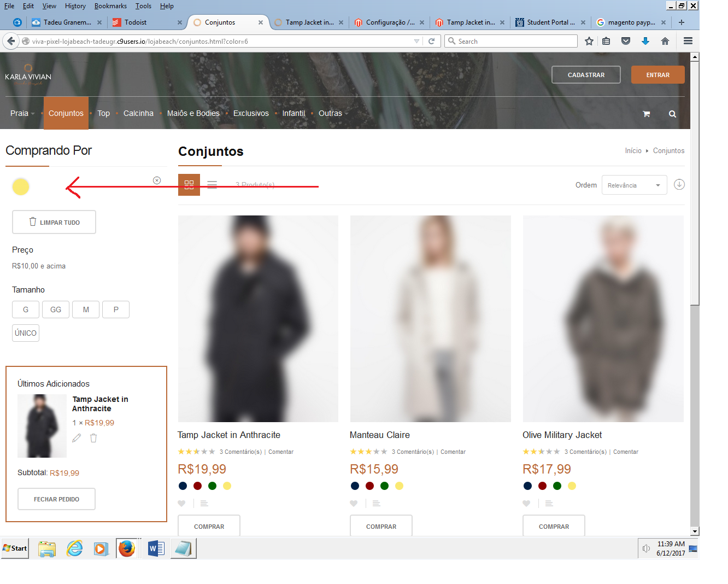
Task: Open the shopping cart icon in header
Action: pos(647,114)
